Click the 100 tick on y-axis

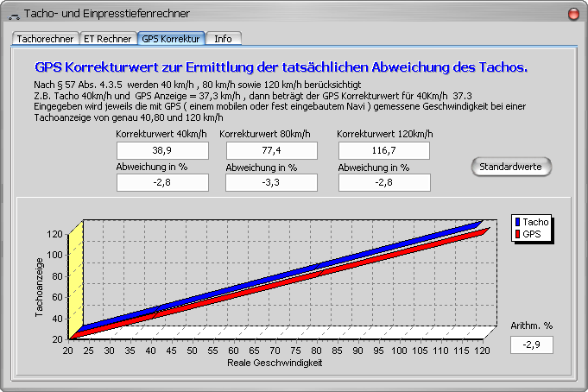pos(54,255)
